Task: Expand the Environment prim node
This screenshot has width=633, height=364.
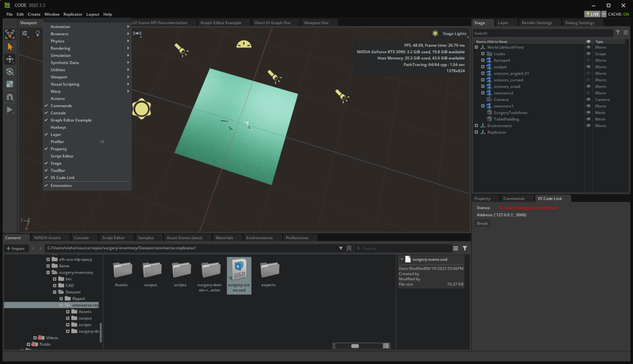Action: coord(476,126)
